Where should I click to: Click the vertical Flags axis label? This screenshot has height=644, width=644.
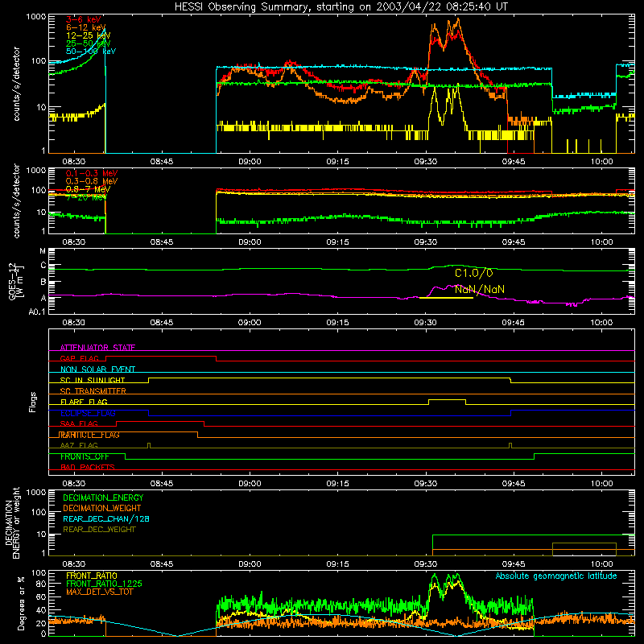point(33,402)
